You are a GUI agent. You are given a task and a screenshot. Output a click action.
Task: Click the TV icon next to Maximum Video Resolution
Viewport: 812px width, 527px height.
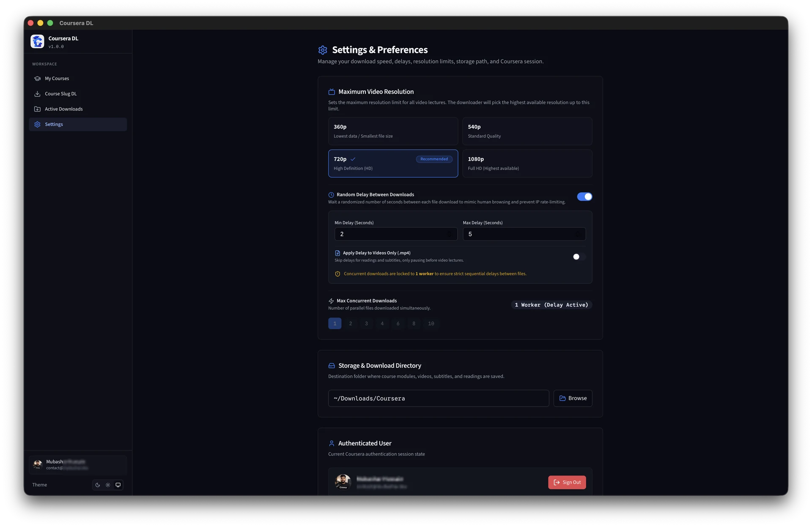click(x=332, y=92)
